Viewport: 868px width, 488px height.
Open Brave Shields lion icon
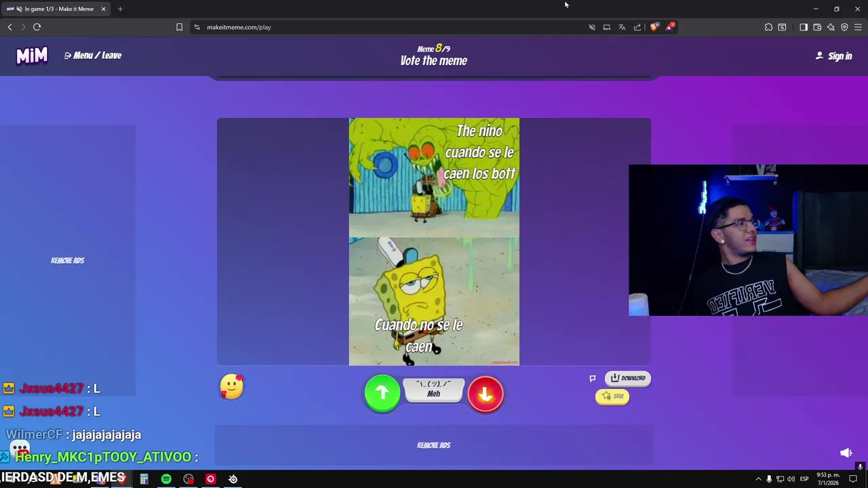click(x=654, y=27)
